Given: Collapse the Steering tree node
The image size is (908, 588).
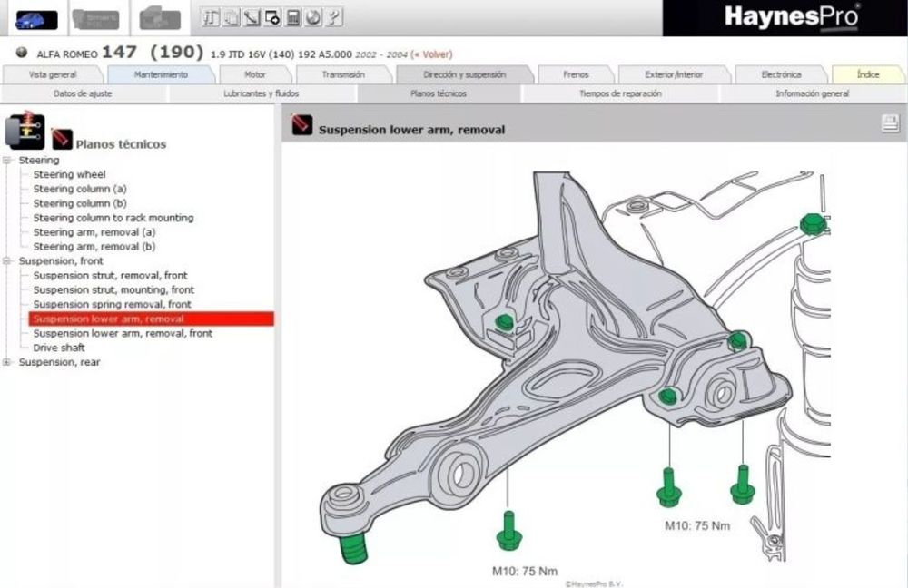Looking at the screenshot, I should click(7, 161).
